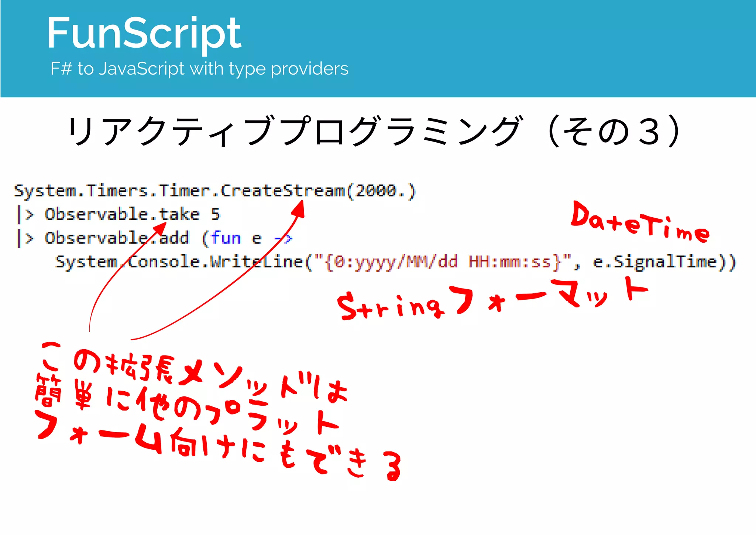Screen dimensions: 756x535
Task: Click the handwritten 'Stringフォーマット' note
Action: click(493, 298)
